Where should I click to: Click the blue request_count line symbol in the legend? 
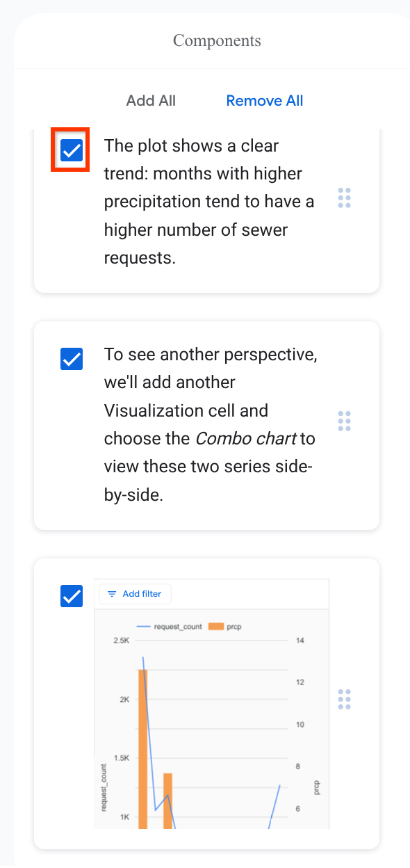coord(144,626)
